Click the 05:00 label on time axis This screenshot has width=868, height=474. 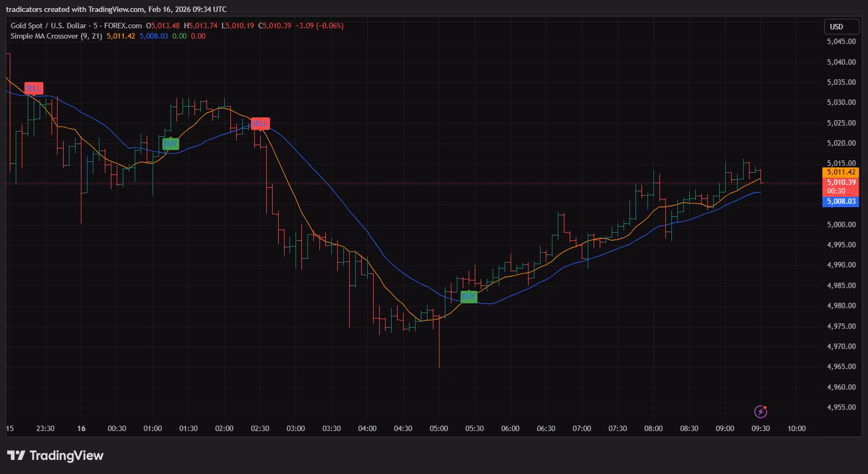pyautogui.click(x=439, y=428)
